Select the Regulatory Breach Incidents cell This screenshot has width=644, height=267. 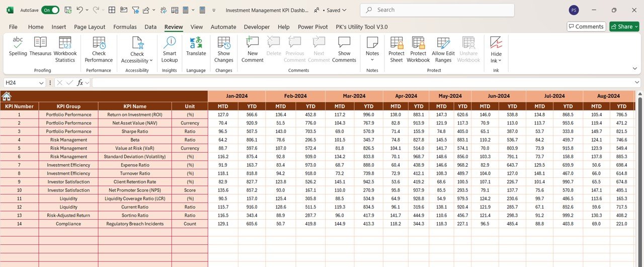[135, 224]
